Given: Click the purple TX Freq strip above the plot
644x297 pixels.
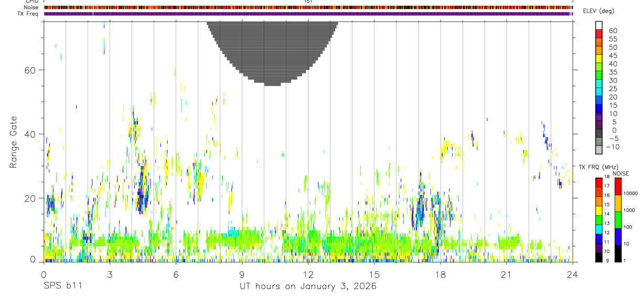Looking at the screenshot, I should [308, 14].
